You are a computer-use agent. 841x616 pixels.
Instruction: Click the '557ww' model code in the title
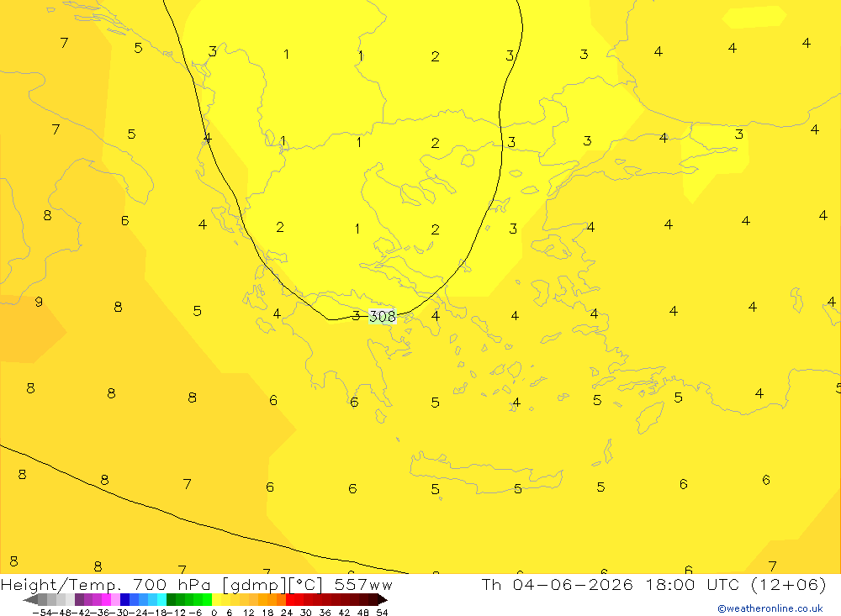[363, 584]
